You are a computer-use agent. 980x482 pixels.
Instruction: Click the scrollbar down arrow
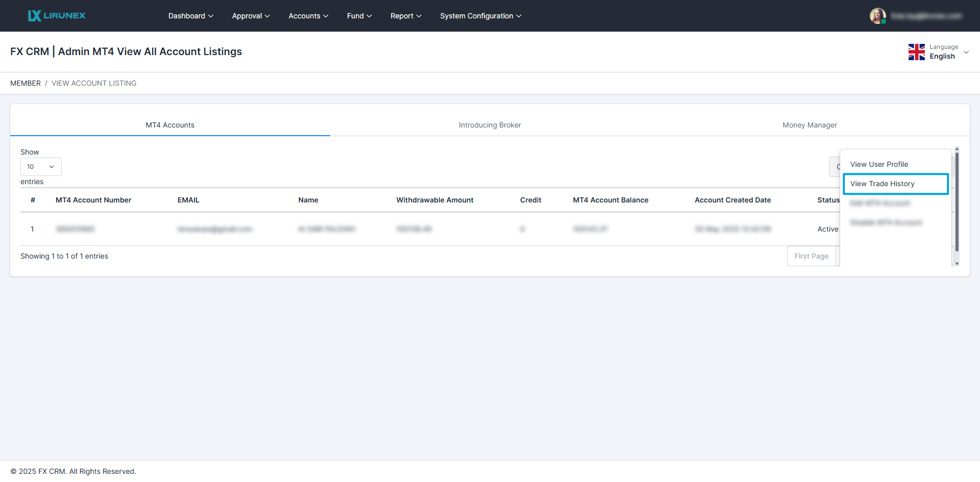coord(957,264)
